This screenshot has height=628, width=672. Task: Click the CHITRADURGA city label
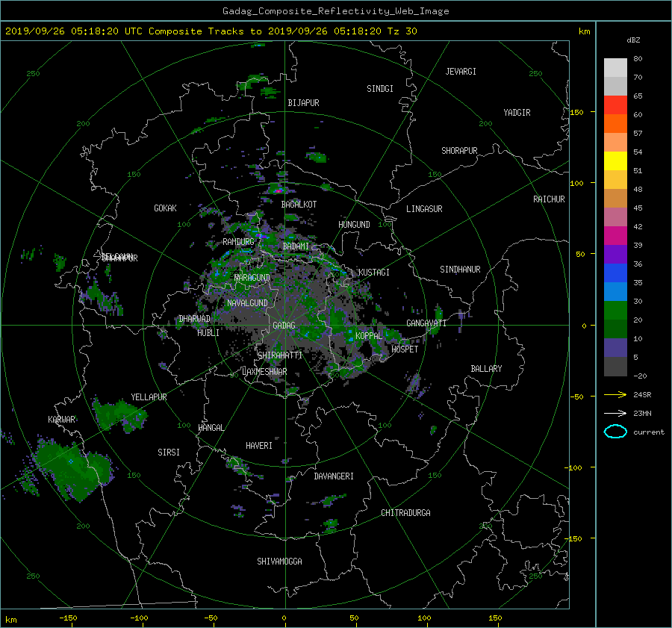click(405, 513)
